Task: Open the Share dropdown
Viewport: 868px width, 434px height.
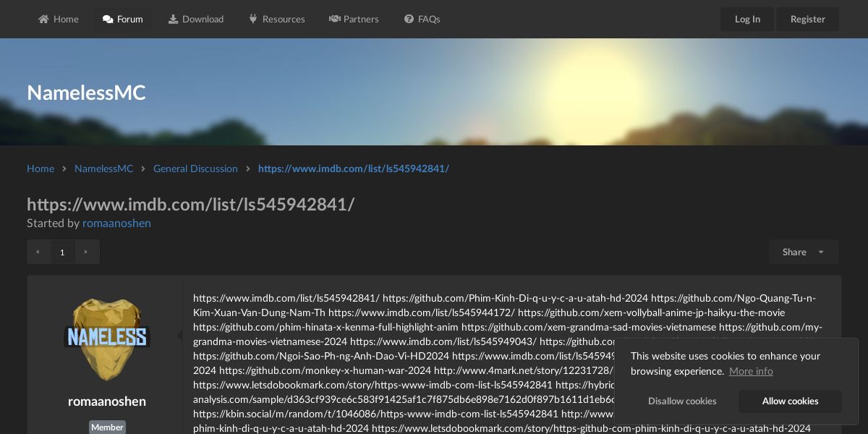Action: click(x=804, y=252)
